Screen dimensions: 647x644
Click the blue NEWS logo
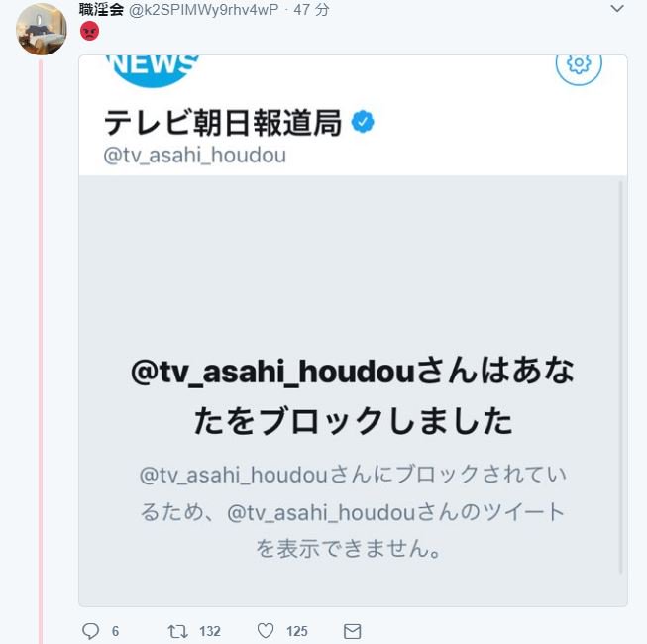[x=153, y=69]
